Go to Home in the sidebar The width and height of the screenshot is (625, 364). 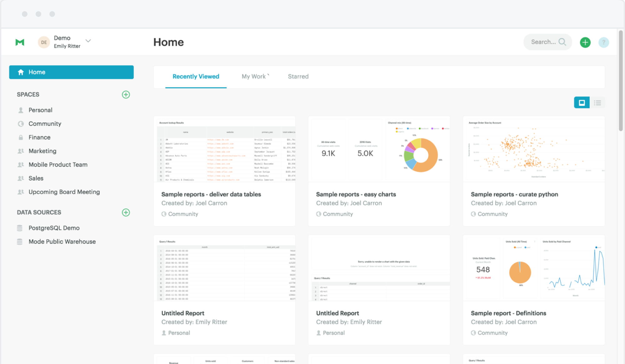(71, 72)
